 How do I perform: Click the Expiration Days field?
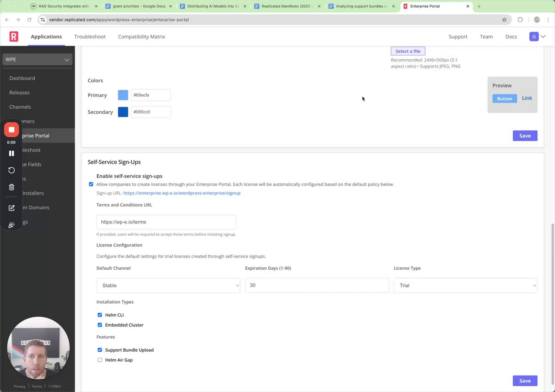[x=317, y=285]
